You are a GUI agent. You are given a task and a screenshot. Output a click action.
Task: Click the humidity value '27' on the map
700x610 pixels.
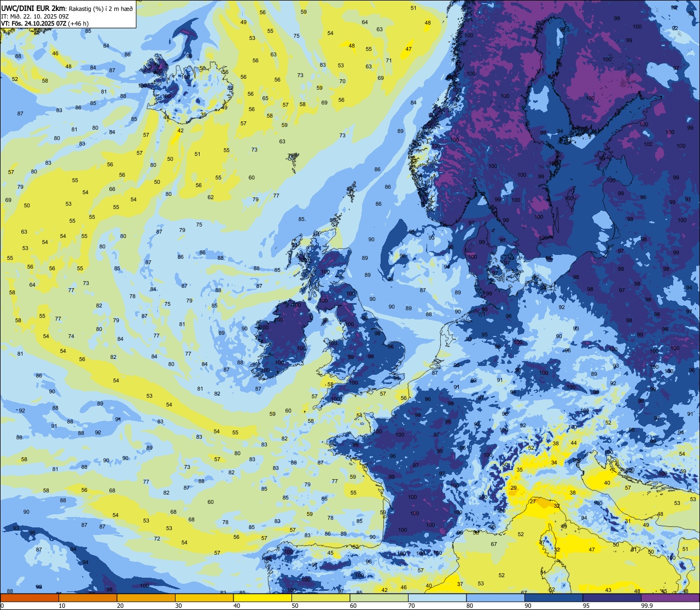[533, 502]
